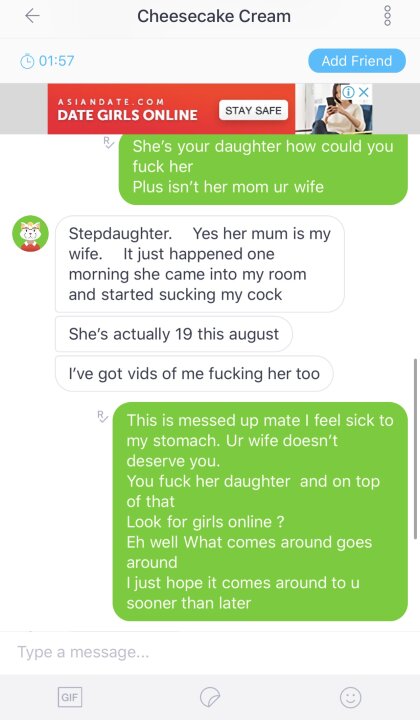Select the "She's actually 19 this august" bubble
This screenshot has height=720, width=420.
(x=174, y=334)
